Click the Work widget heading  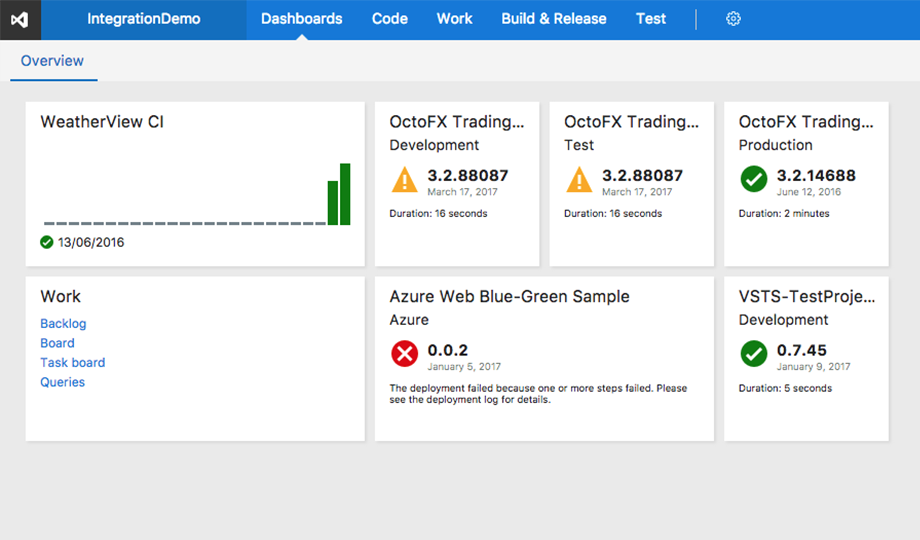[60, 296]
